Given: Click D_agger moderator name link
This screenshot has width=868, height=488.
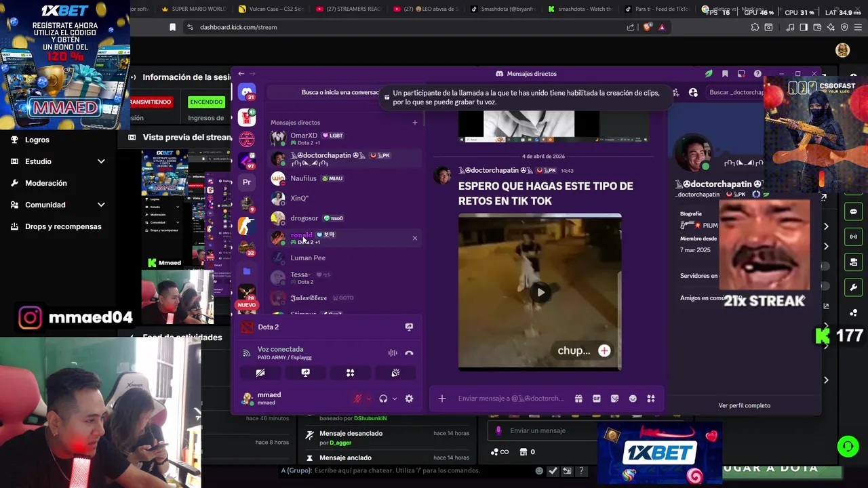Looking at the screenshot, I should tap(340, 443).
